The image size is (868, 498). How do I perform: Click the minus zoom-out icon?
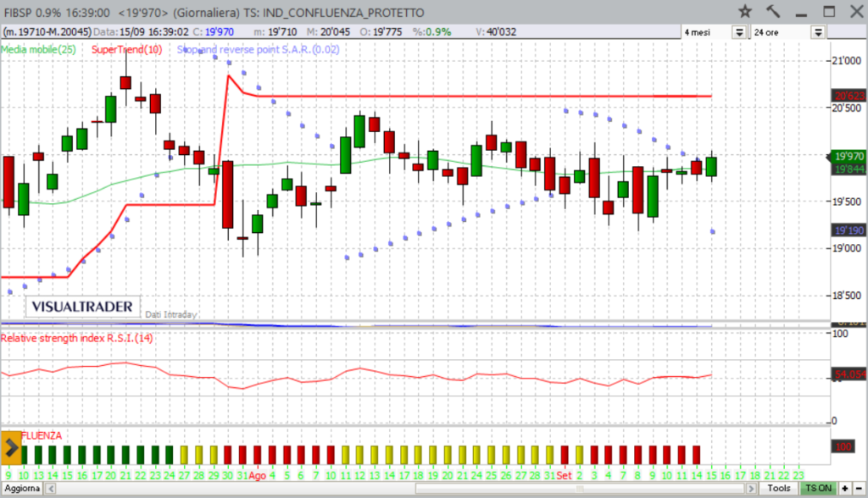(x=859, y=489)
